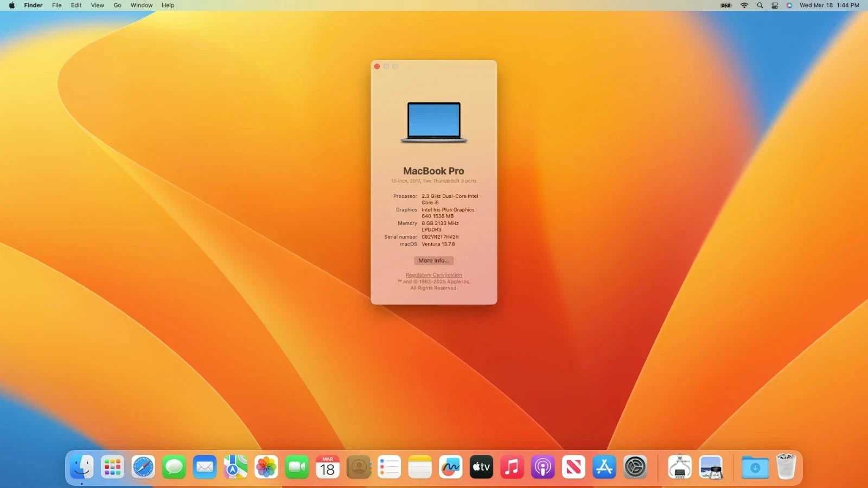868x488 pixels.
Task: Open Spotlight search in menu bar
Action: coord(760,5)
